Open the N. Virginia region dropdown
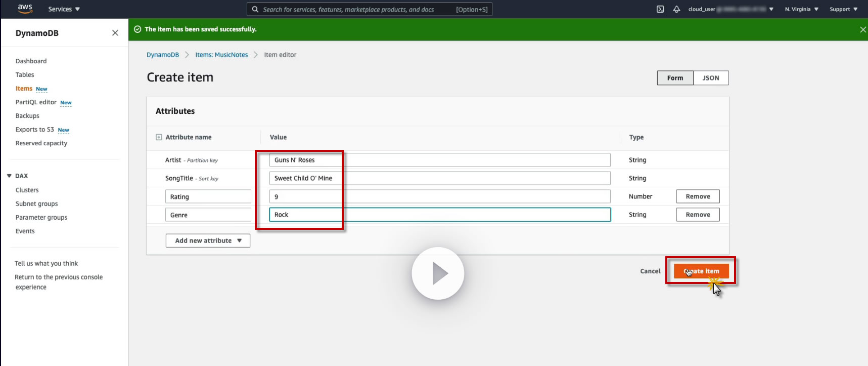This screenshot has width=868, height=366. tap(801, 9)
